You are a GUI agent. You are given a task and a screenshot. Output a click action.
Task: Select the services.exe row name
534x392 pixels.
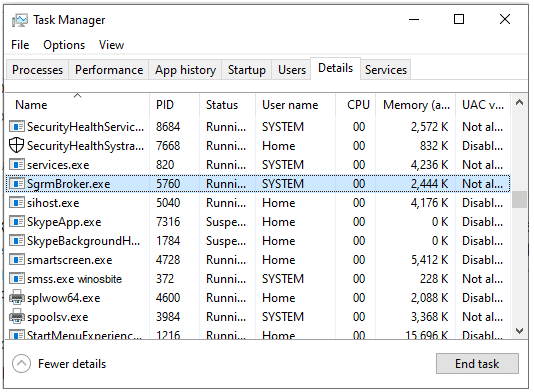pos(58,165)
